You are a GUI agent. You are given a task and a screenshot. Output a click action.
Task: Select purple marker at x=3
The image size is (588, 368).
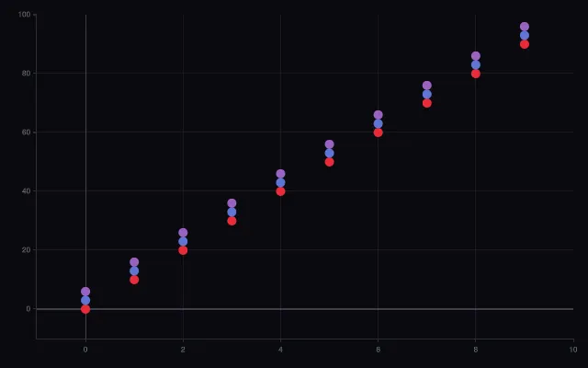pos(232,203)
